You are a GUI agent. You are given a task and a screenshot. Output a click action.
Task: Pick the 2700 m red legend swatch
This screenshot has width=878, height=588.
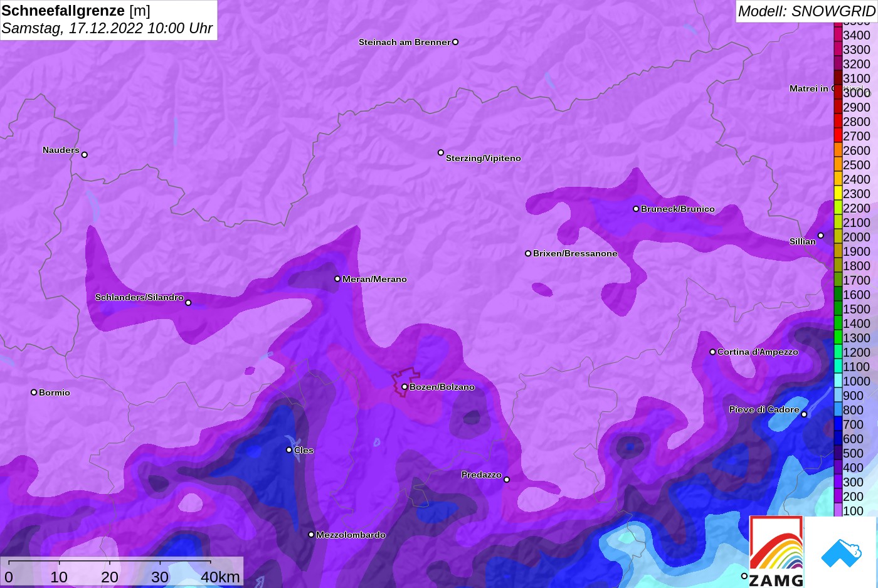[x=838, y=135]
